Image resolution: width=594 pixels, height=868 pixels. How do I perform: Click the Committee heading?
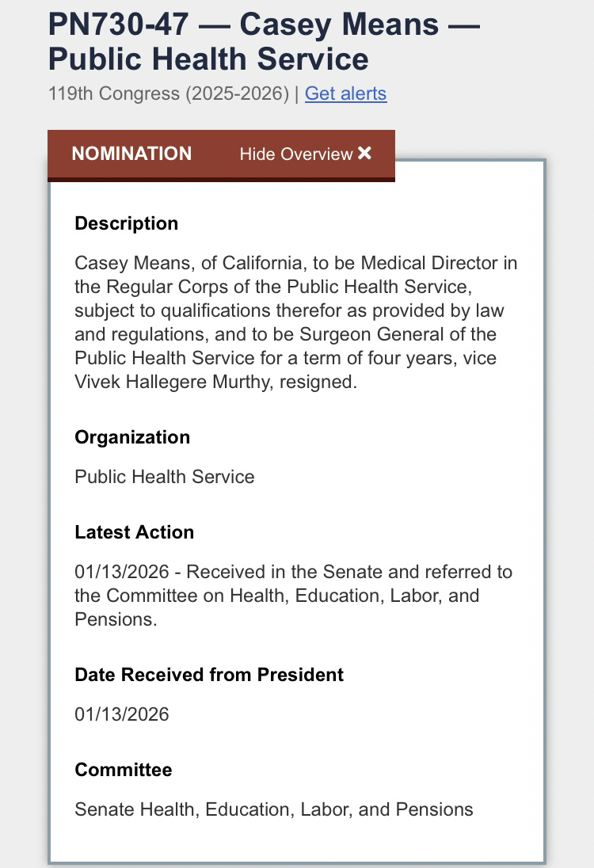coord(124,770)
